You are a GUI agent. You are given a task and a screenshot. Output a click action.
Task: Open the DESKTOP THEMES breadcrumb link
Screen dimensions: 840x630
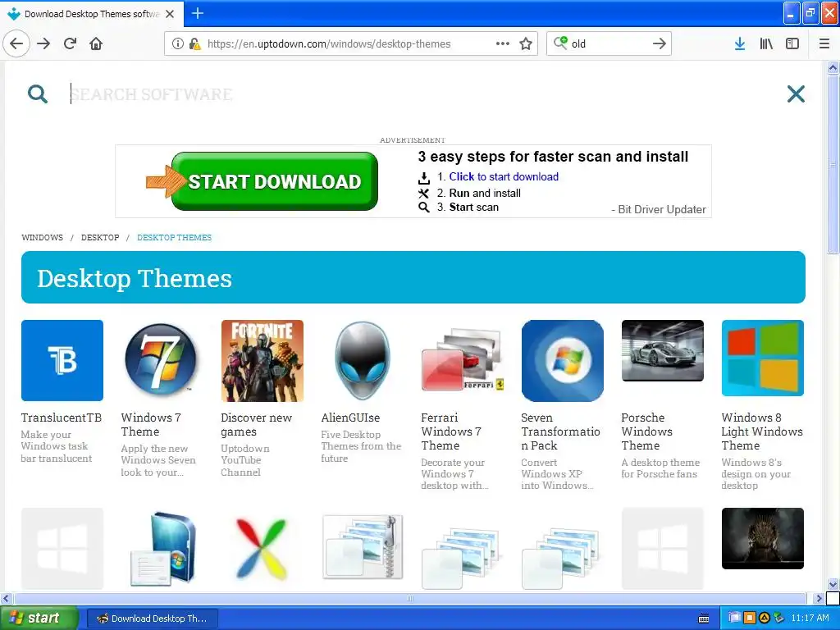pos(174,237)
